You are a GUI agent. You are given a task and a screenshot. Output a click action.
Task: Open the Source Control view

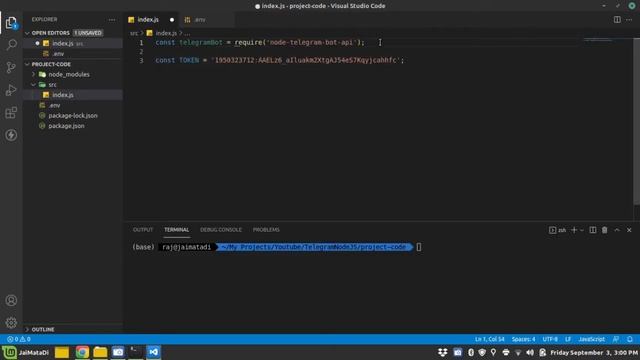tap(11, 67)
